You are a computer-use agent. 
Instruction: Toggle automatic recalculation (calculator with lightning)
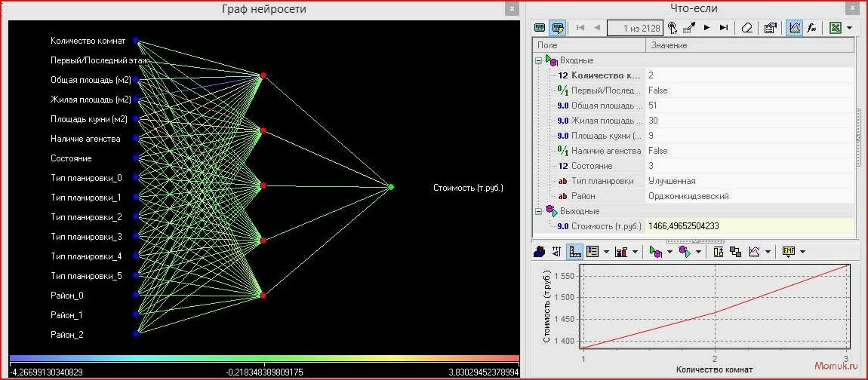[558, 28]
